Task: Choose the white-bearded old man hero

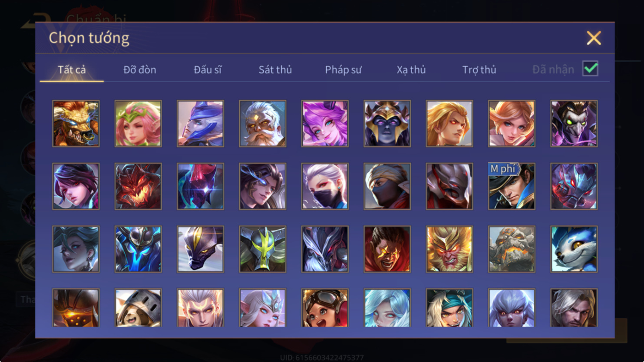Action: point(263,124)
